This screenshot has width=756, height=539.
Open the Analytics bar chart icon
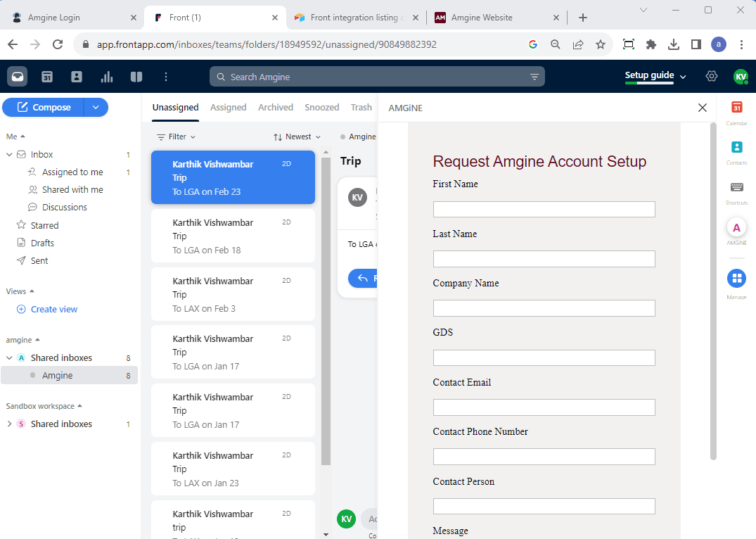pos(107,77)
